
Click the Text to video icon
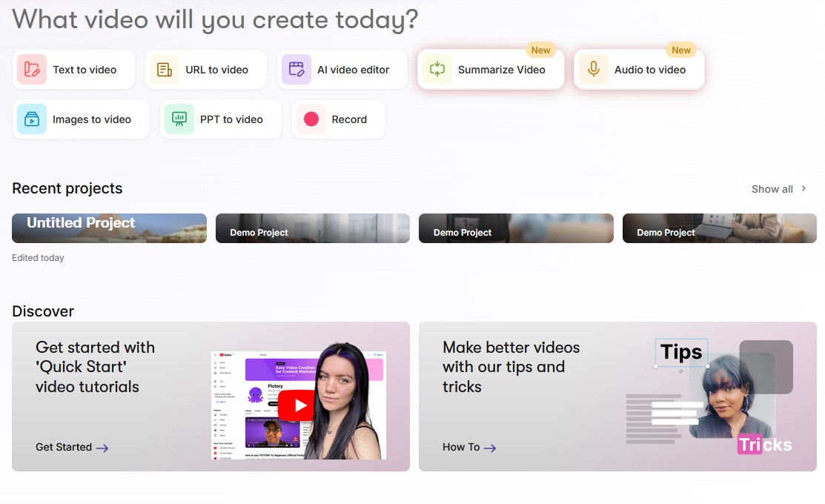click(32, 70)
